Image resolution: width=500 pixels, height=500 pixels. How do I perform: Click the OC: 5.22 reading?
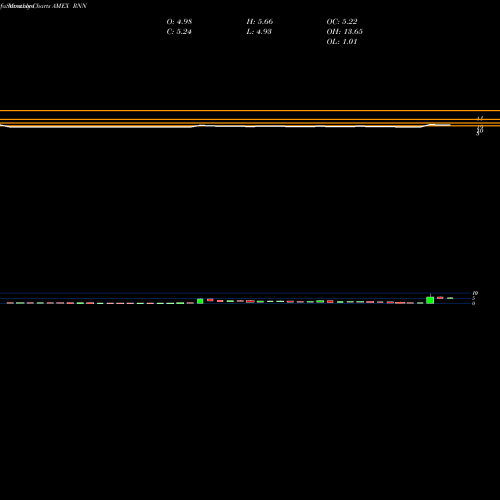342,22
